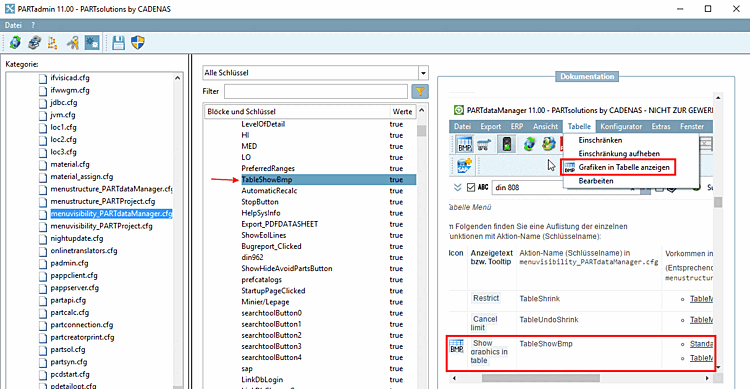Open the ? help menu
Screen dimensions: 750x389
click(33, 25)
